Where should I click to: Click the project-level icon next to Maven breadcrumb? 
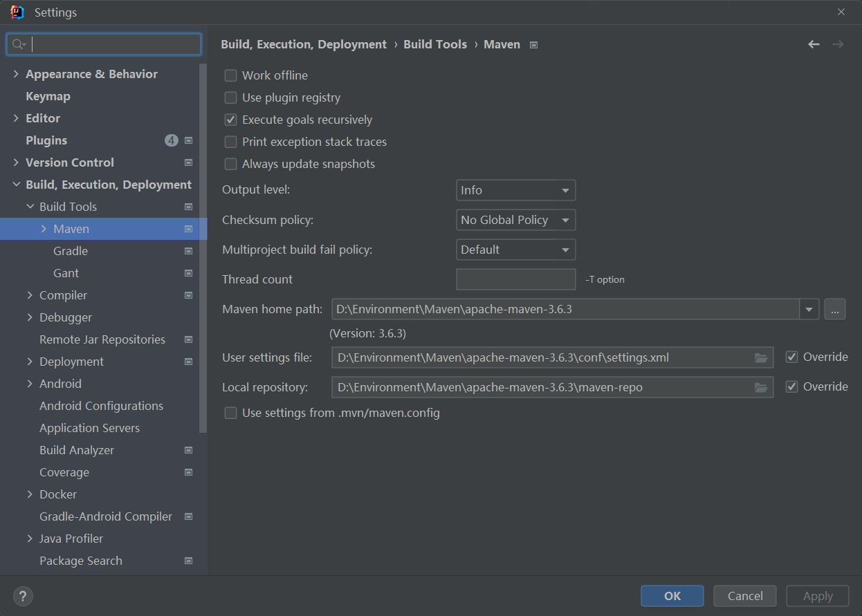533,45
